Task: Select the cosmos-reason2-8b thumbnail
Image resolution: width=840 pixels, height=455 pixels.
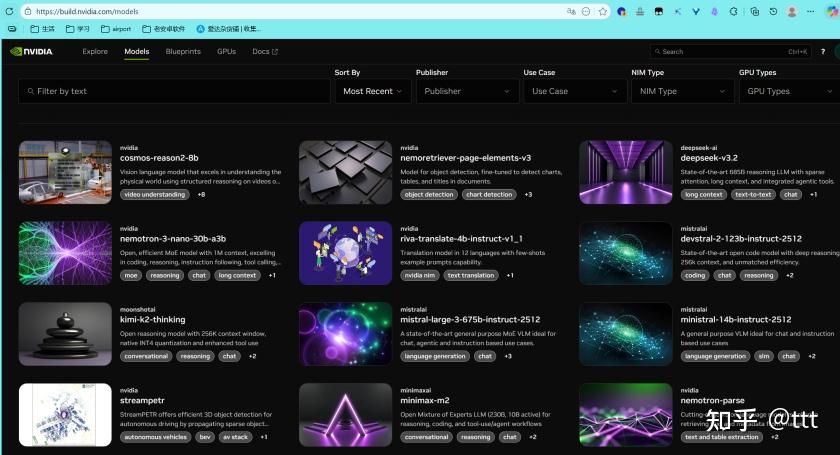Action: click(65, 172)
